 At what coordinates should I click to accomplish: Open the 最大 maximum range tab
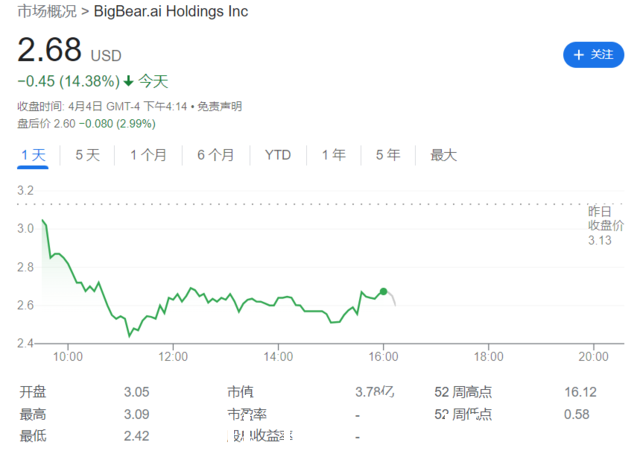pyautogui.click(x=444, y=155)
